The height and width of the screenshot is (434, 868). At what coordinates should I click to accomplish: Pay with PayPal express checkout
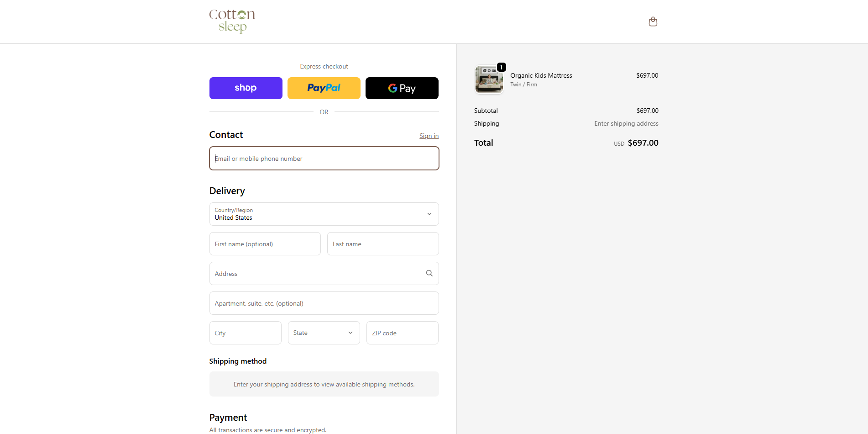pos(324,88)
